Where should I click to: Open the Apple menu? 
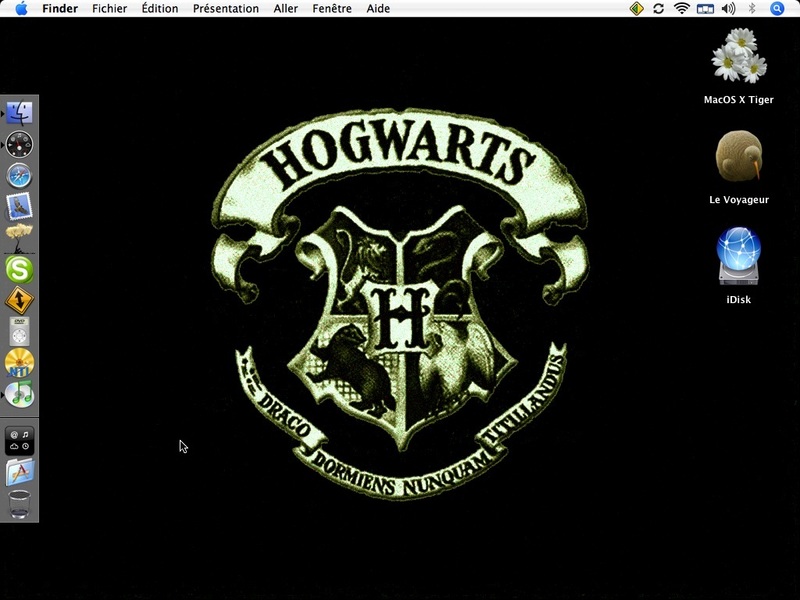pos(21,9)
